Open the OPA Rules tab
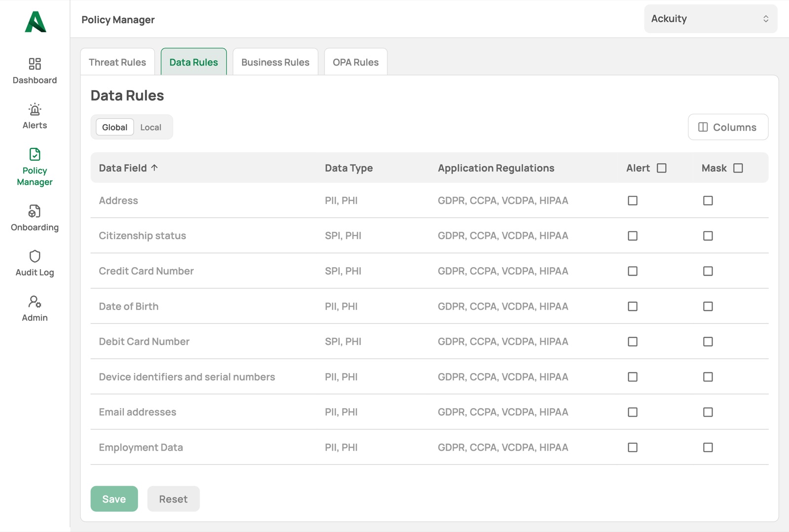The image size is (789, 532). 356,62
